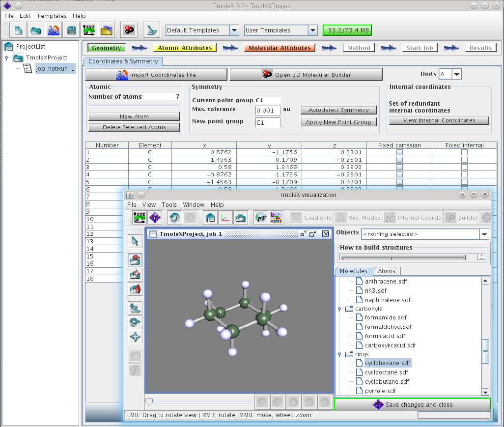This screenshot has width=504, height=427.
Task: Open the Templates menu in main window
Action: [x=52, y=16]
